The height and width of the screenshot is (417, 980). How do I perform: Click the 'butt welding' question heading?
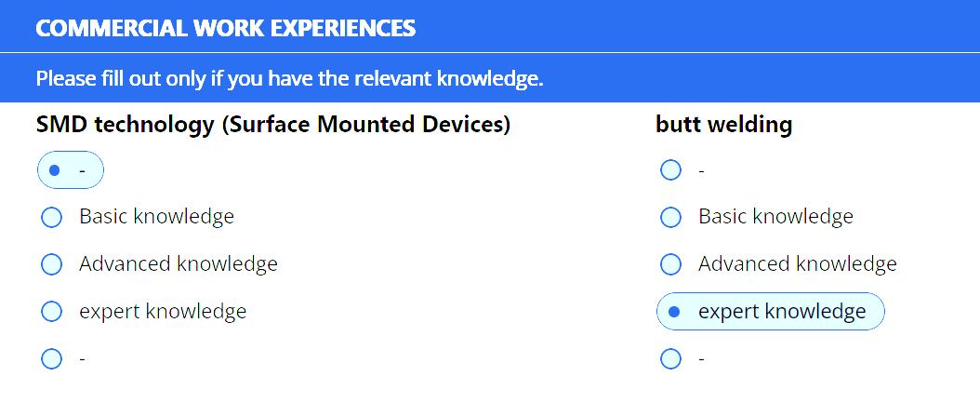point(723,125)
